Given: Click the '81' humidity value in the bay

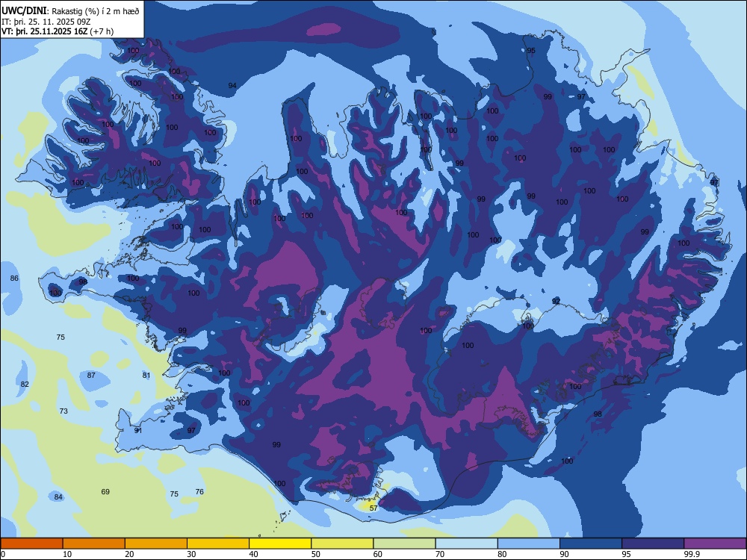Looking at the screenshot, I should tap(146, 376).
